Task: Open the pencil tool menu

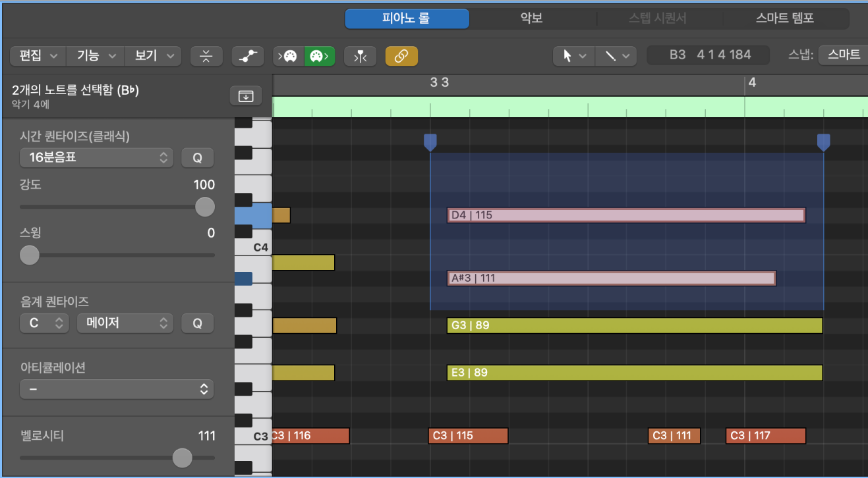Action: (x=616, y=55)
